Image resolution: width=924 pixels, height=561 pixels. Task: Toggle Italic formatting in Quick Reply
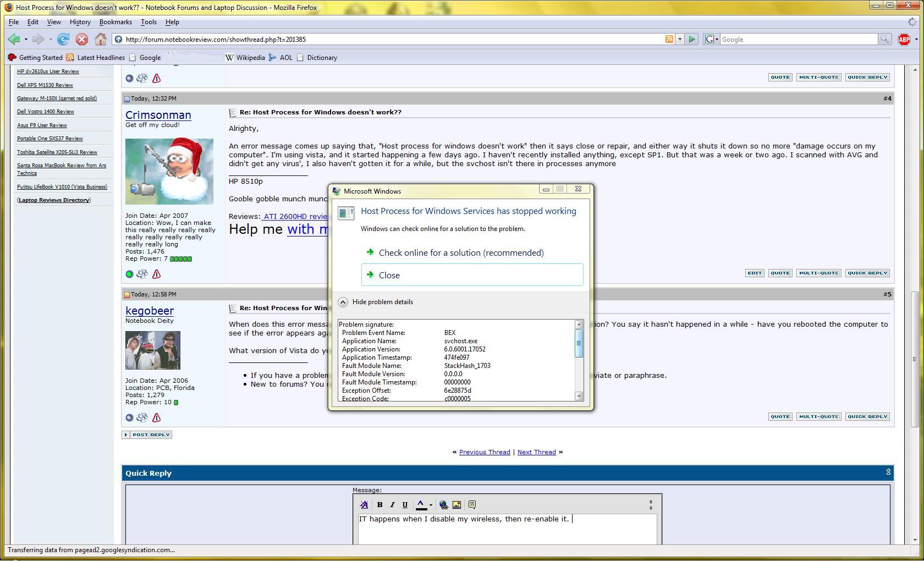(392, 504)
